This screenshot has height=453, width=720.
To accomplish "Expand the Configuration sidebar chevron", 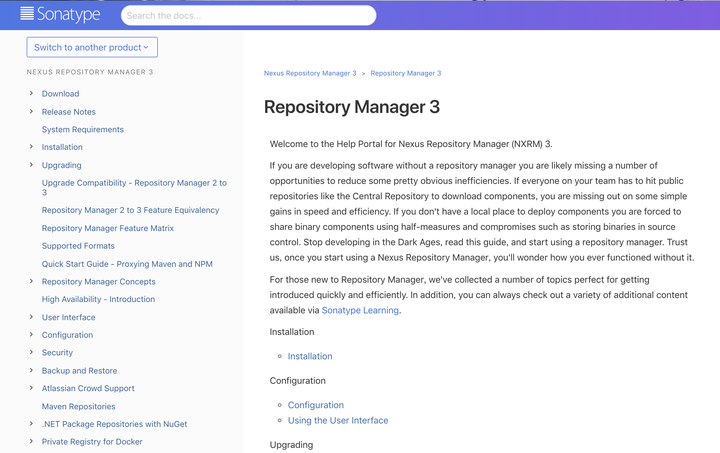I will click(x=31, y=335).
